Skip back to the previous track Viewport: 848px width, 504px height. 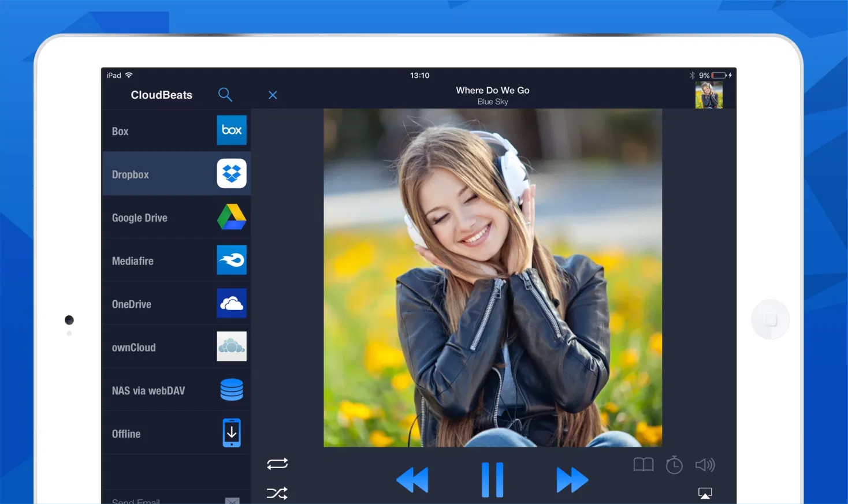[412, 480]
